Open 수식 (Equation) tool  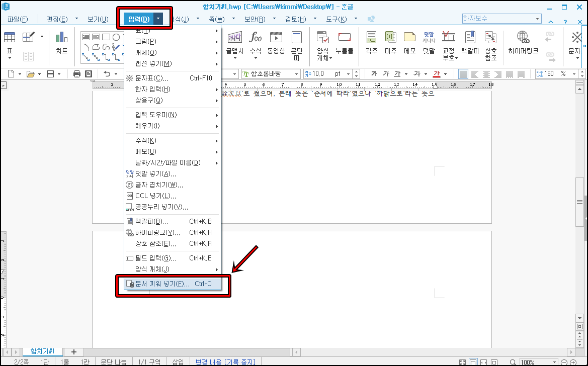256,45
